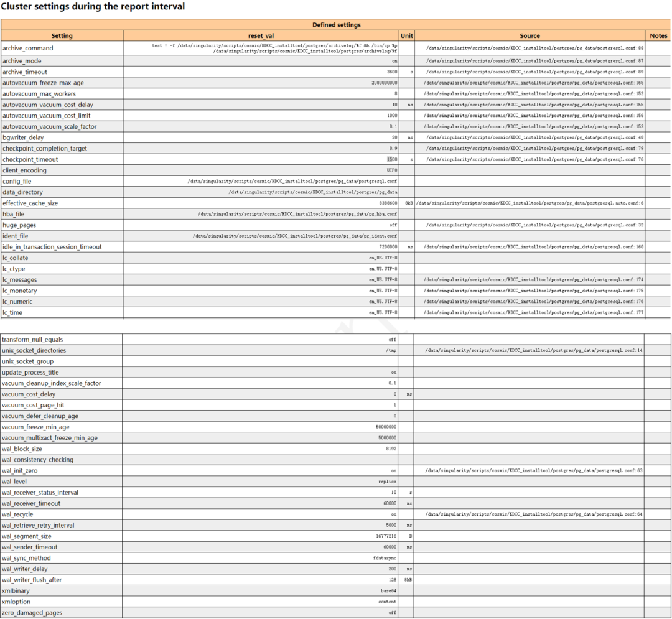Viewport: 672px width, 619px height.
Task: Select the archive_mode setting name
Action: 22,61
